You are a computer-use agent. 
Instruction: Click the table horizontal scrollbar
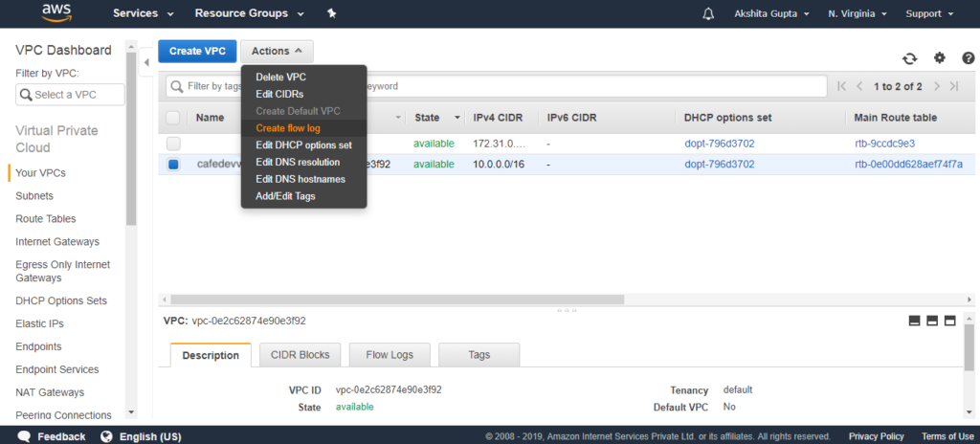pos(397,300)
